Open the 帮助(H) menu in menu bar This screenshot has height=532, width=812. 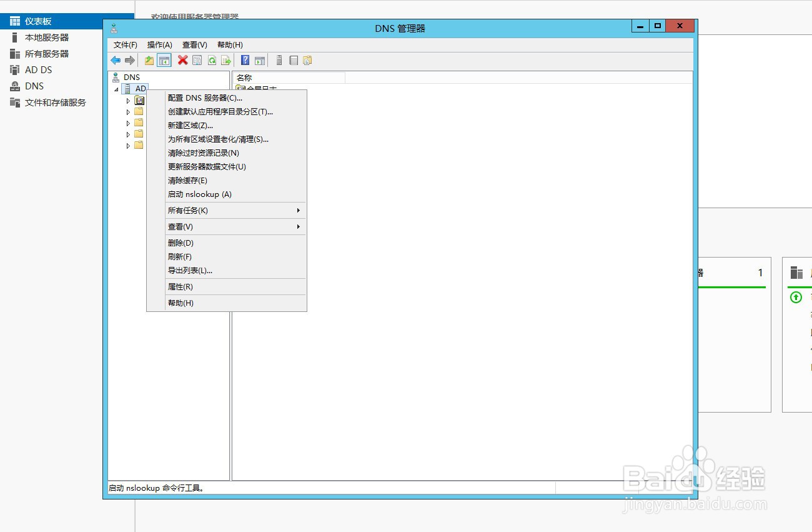point(230,45)
